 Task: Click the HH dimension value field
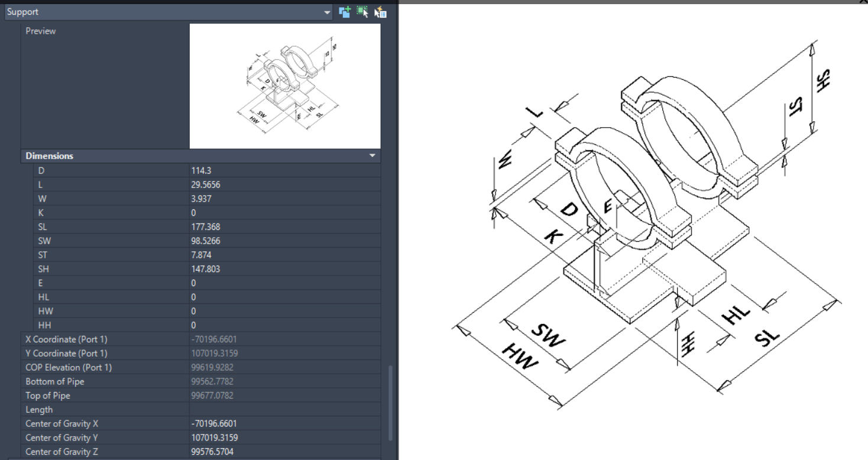coord(237,325)
